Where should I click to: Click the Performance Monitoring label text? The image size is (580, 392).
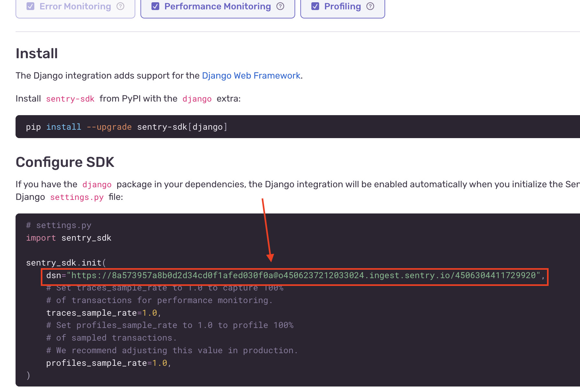coord(217,6)
